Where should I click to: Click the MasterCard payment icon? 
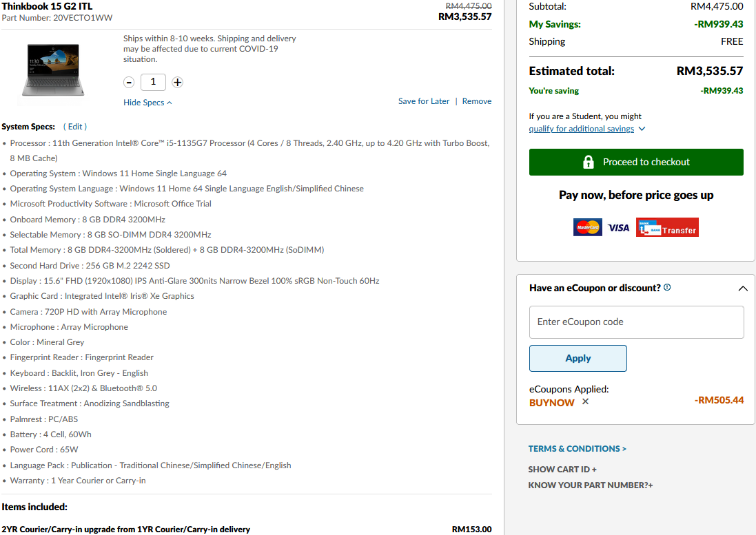[587, 227]
